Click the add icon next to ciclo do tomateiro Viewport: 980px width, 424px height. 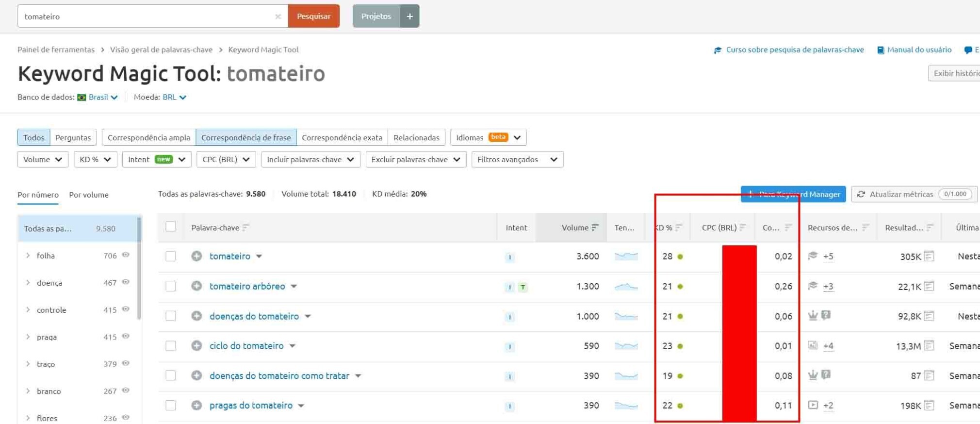coord(196,346)
